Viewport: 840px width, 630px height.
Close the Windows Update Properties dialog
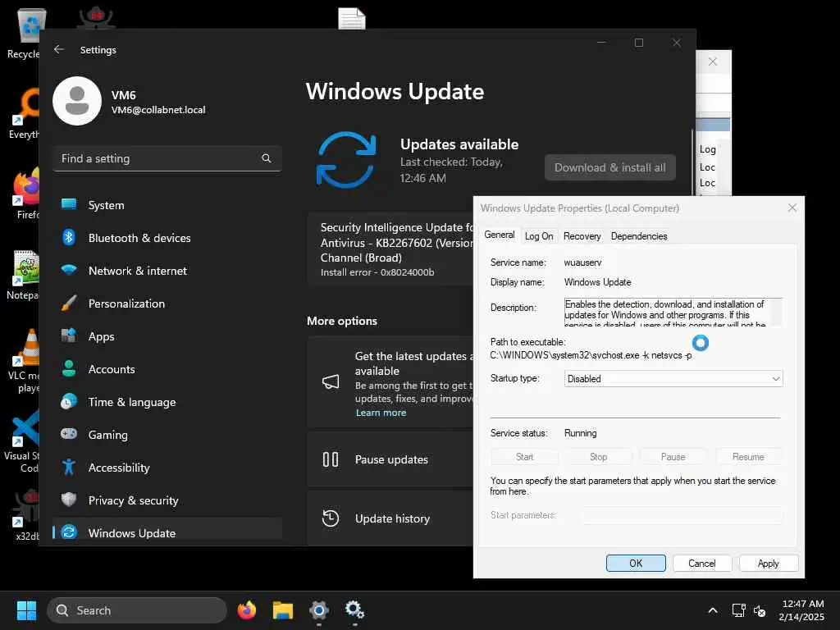click(x=792, y=208)
